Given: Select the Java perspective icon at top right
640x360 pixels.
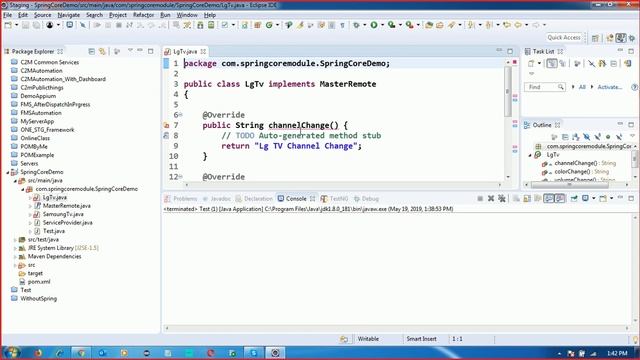Looking at the screenshot, I should [621, 38].
